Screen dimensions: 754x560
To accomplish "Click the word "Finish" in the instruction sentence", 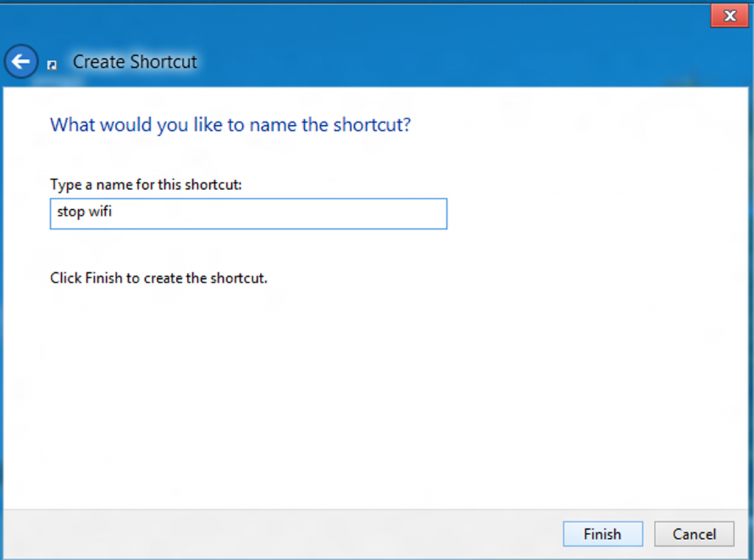I will [102, 279].
